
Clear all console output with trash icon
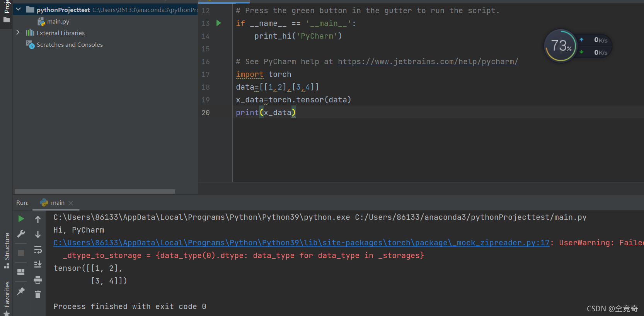click(x=38, y=295)
